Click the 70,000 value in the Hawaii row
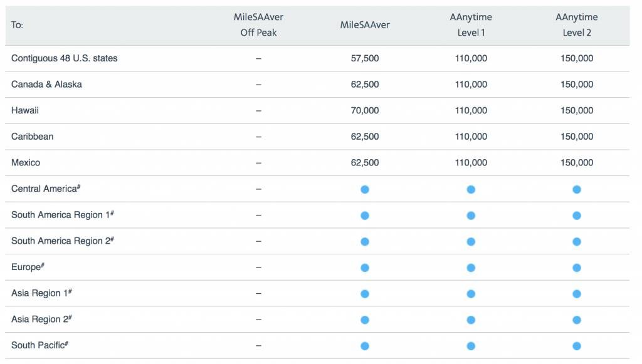This screenshot has width=642, height=364. pyautogui.click(x=365, y=110)
